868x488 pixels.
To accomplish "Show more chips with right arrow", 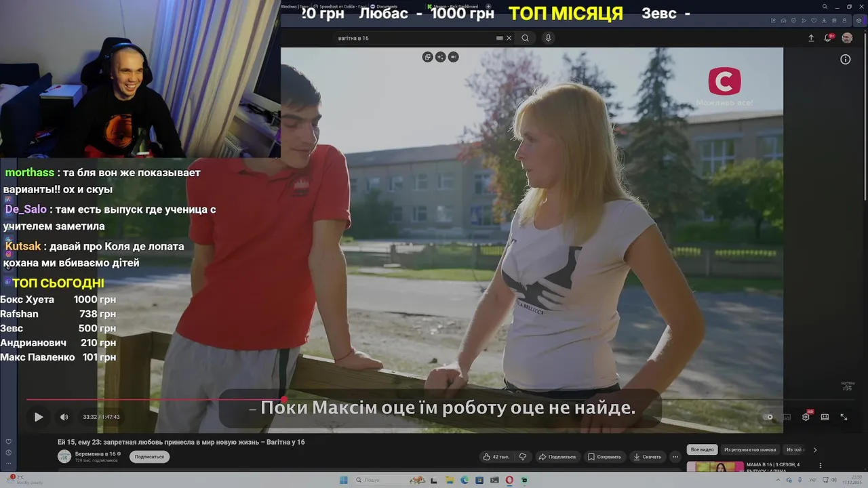I will (x=815, y=449).
